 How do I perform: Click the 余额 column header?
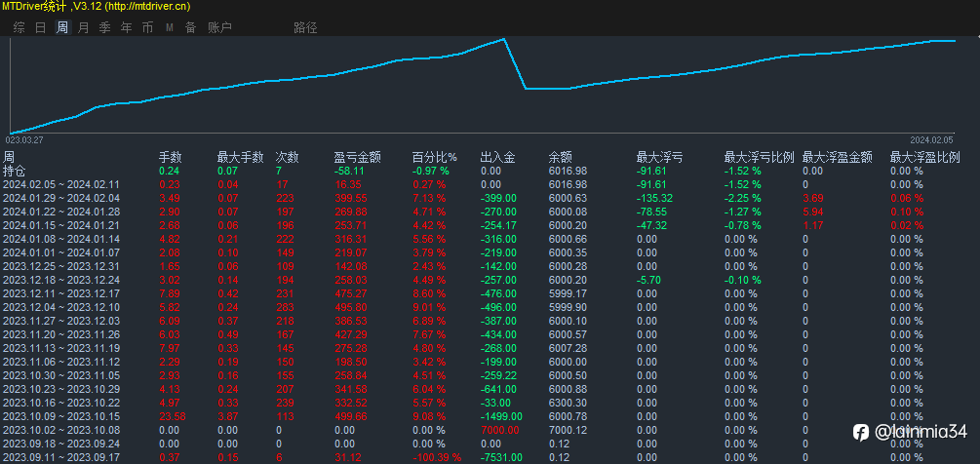click(x=560, y=157)
